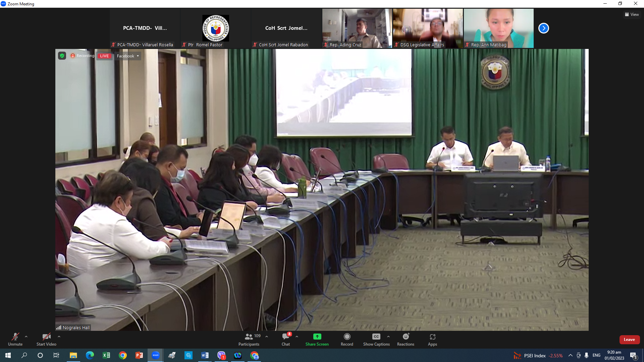644x362 pixels.
Task: Open Task View
Action: (x=56, y=355)
